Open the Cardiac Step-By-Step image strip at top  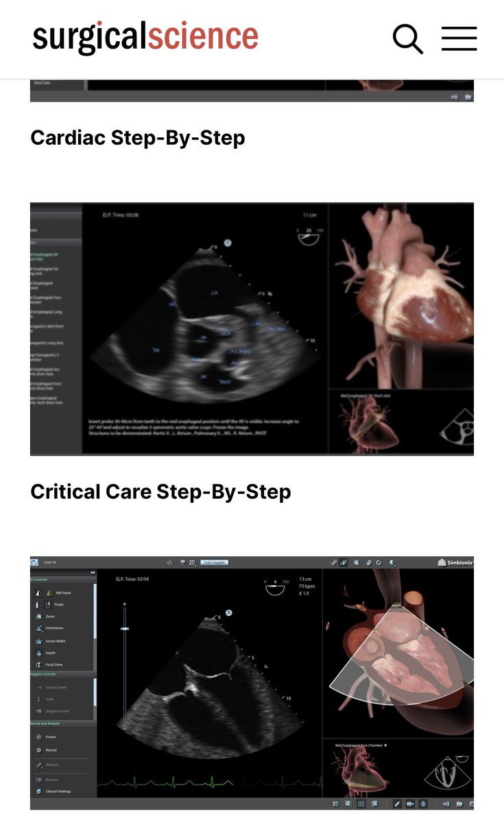click(252, 91)
